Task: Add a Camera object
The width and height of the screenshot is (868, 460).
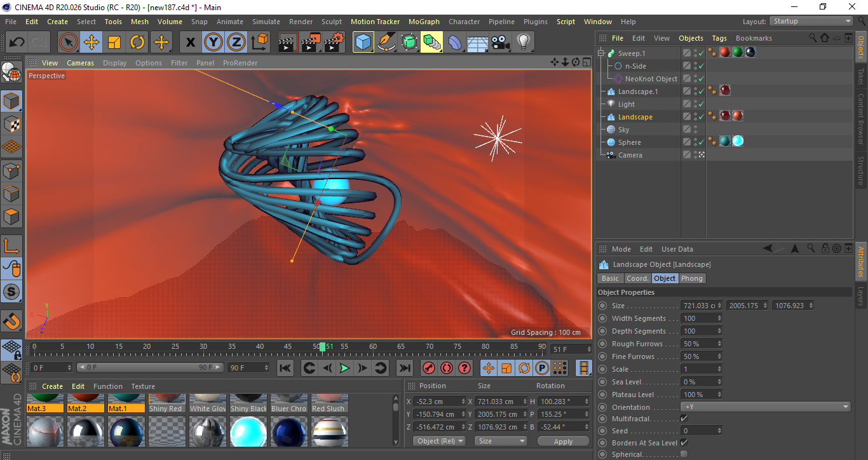Action: pyautogui.click(x=501, y=43)
